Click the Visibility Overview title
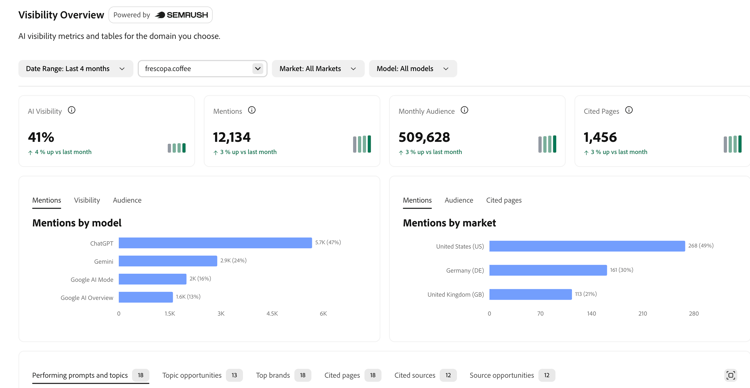This screenshot has width=750, height=388. pos(61,15)
